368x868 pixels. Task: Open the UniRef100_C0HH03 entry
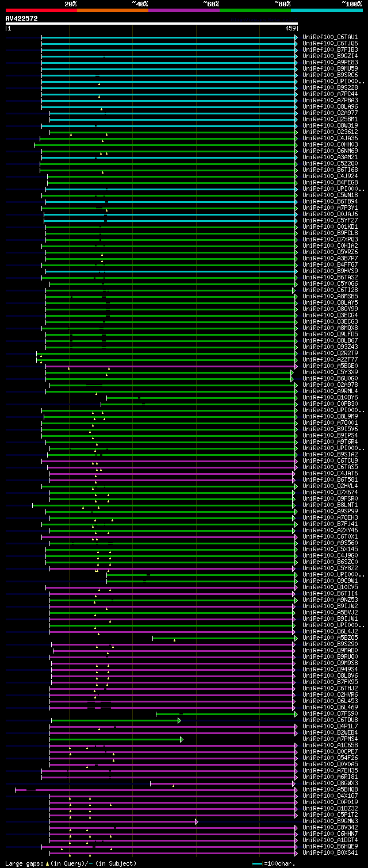coord(330,144)
